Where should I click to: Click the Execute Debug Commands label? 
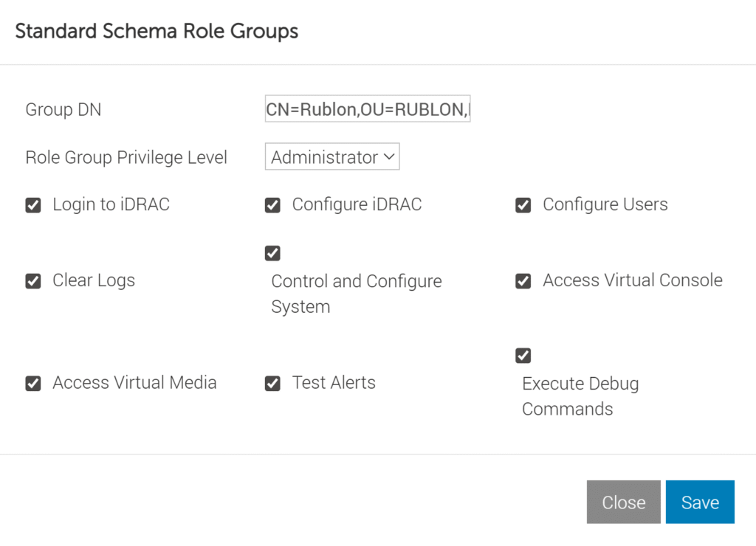click(x=580, y=396)
